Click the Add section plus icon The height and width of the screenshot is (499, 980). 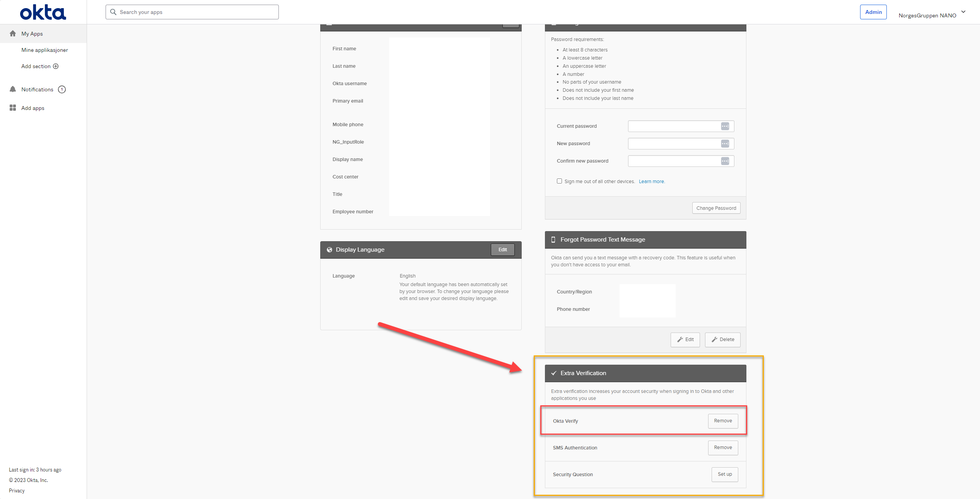[x=56, y=66]
